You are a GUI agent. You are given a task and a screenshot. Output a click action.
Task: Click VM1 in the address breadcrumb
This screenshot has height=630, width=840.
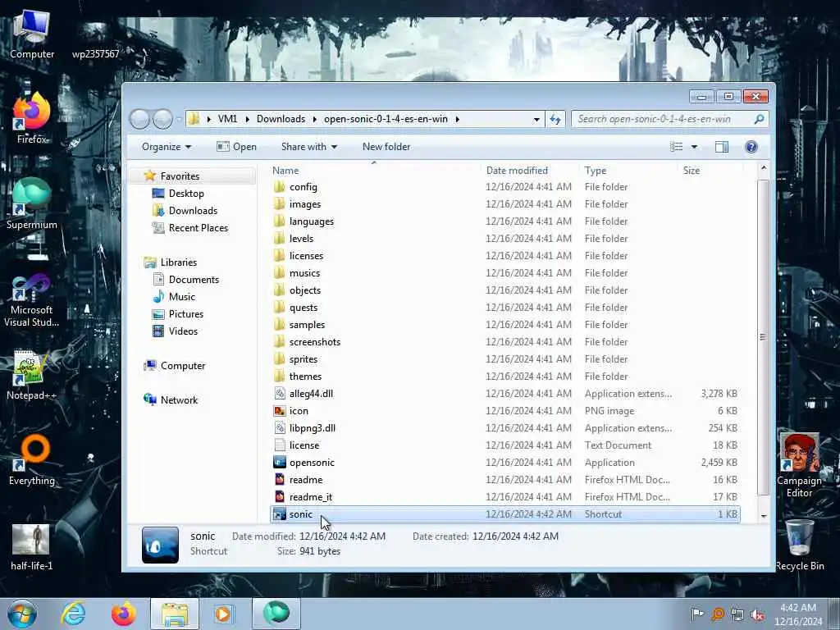pyautogui.click(x=227, y=119)
